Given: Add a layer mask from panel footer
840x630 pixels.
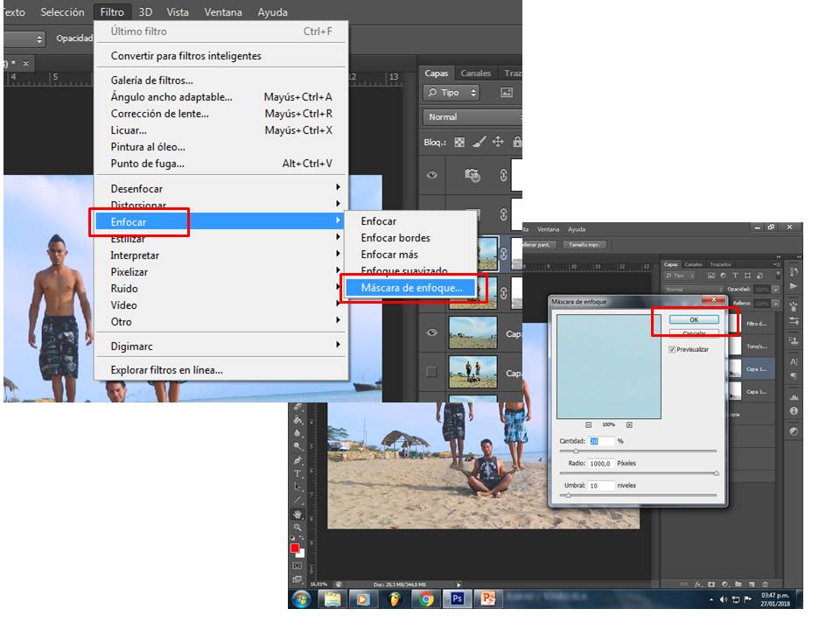Looking at the screenshot, I should point(711,584).
